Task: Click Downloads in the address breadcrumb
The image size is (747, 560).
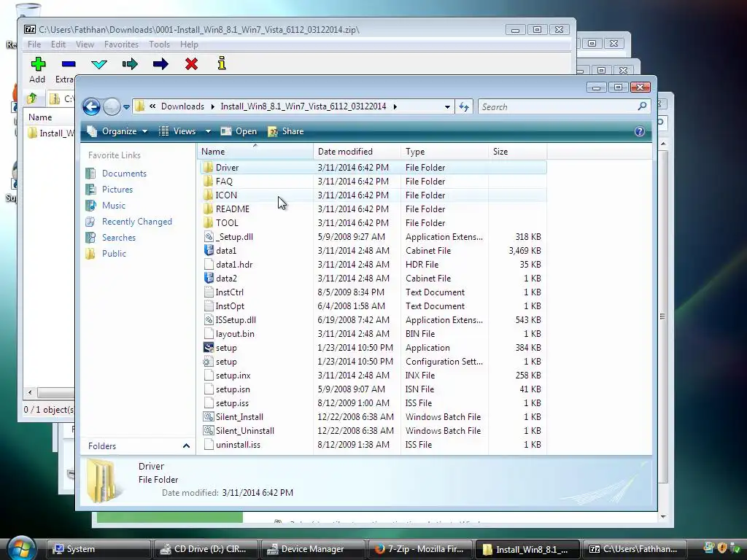Action: pos(182,106)
